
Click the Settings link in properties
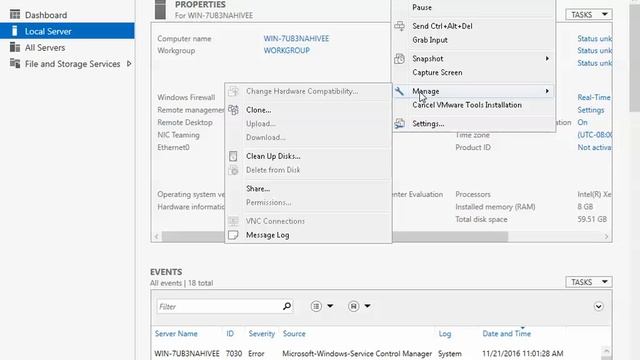[x=591, y=110]
